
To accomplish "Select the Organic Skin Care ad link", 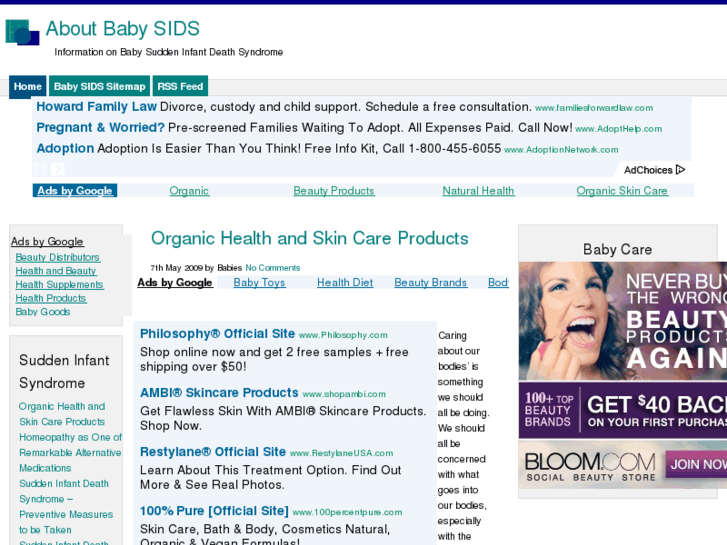I will [x=622, y=191].
